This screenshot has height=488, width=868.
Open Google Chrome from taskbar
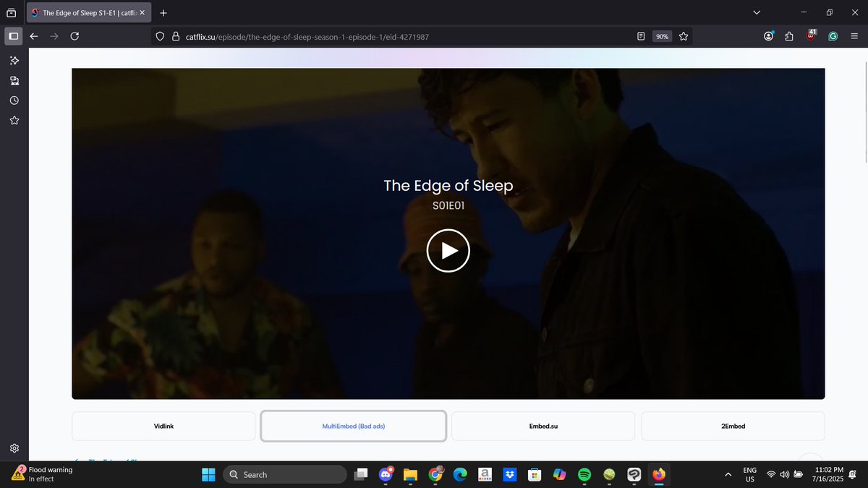pyautogui.click(x=435, y=474)
